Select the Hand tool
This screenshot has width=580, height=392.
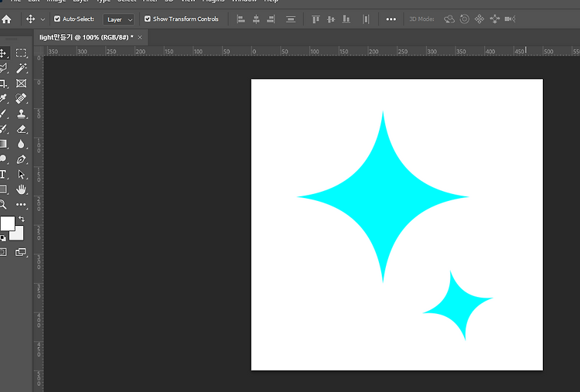(21, 189)
